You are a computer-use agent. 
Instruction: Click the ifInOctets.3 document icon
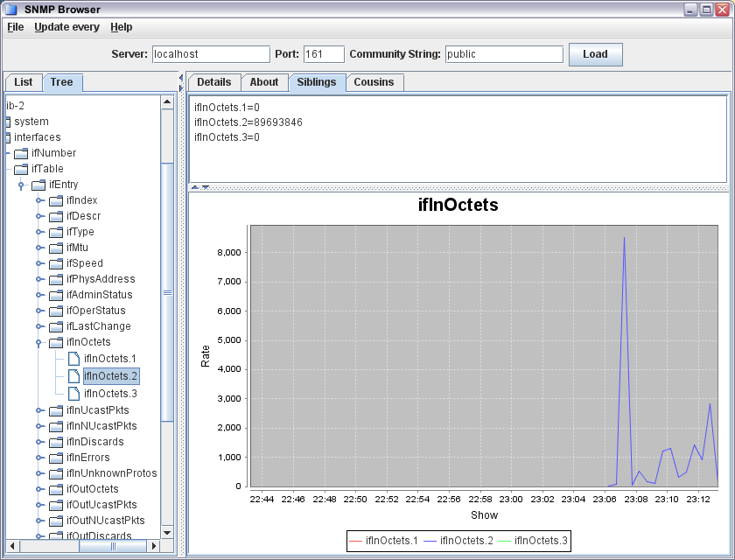[x=73, y=394]
